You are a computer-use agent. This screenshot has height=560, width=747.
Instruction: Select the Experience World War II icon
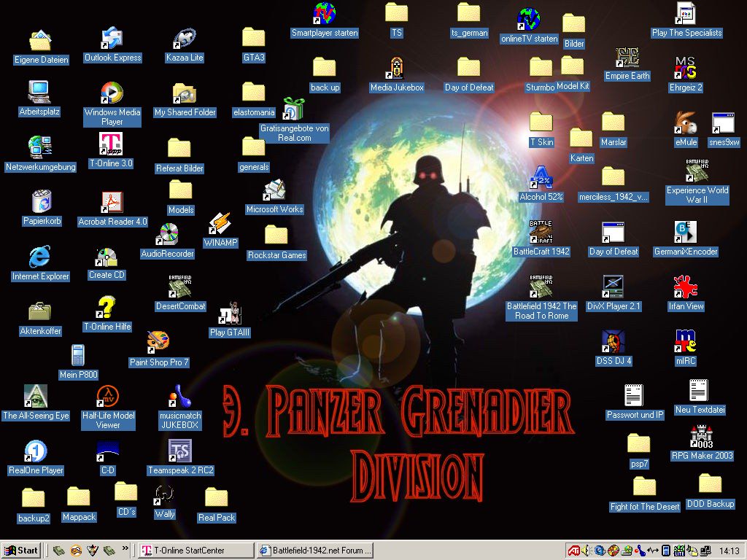click(x=697, y=171)
